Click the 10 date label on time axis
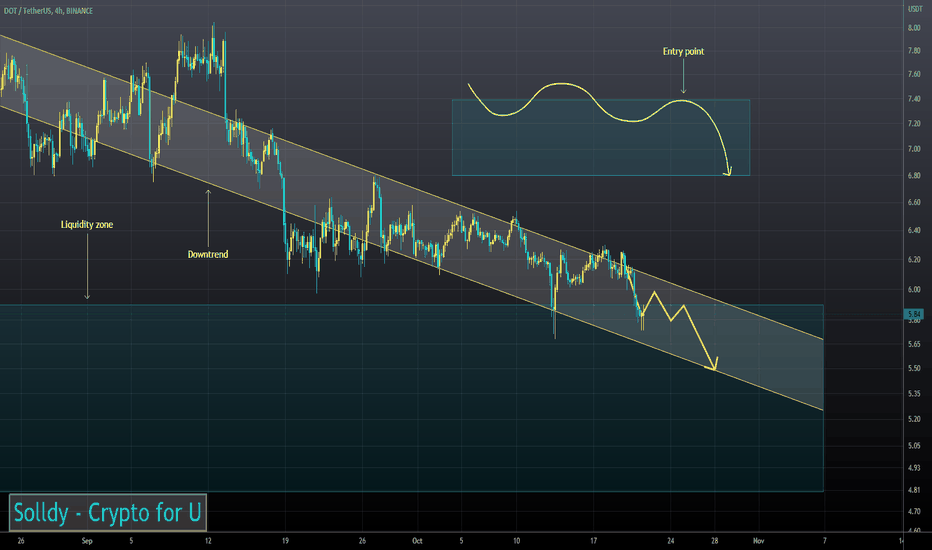Viewport: 932px width, 550px height. pyautogui.click(x=517, y=541)
